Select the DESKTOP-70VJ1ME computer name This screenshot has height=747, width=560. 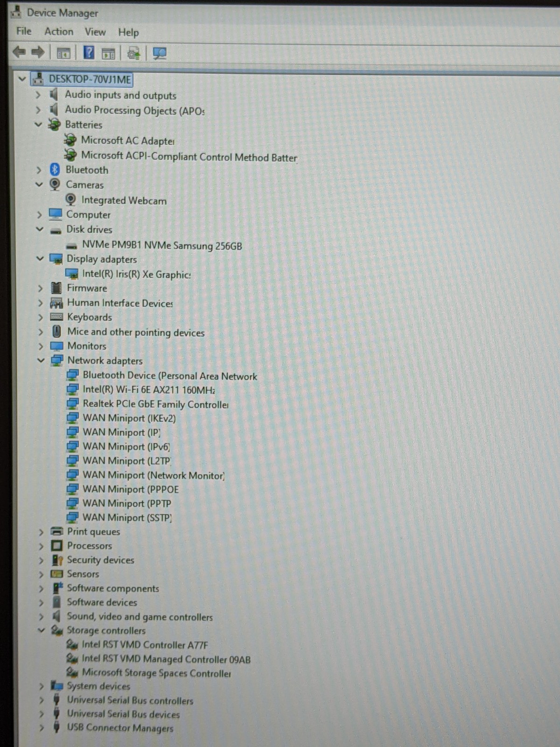point(90,79)
